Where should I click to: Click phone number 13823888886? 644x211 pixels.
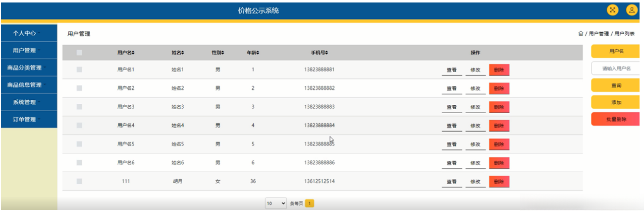(x=320, y=163)
